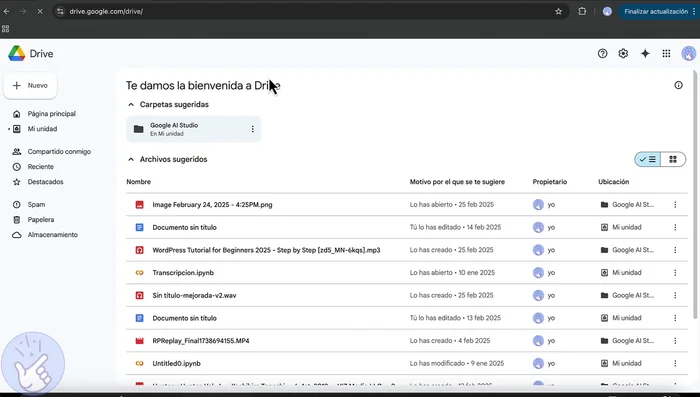The height and width of the screenshot is (397, 700).
Task: Open more actions for Untitled0.ipynb row
Action: click(675, 364)
